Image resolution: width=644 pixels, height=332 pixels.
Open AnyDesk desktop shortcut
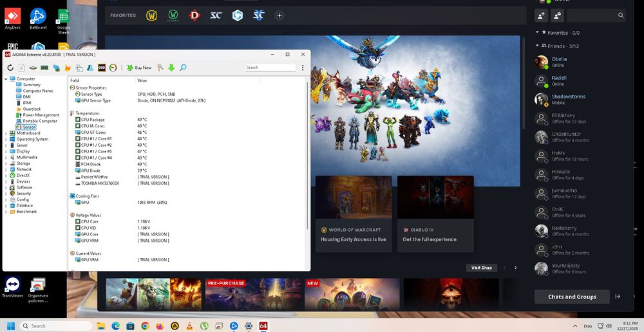pos(12,19)
